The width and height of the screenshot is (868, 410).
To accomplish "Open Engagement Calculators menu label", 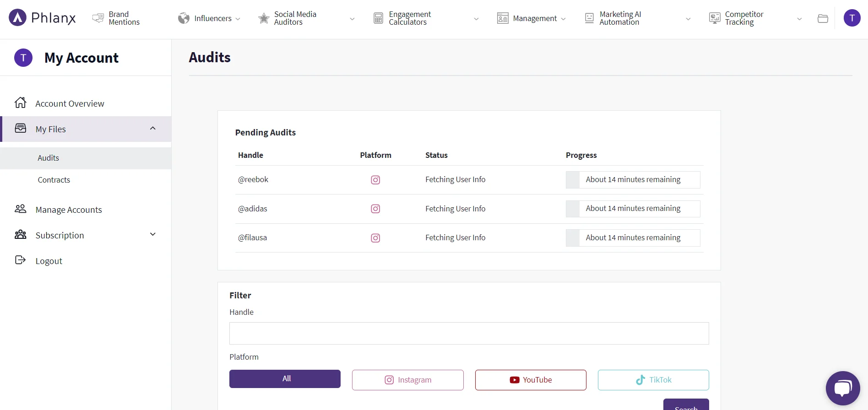I will [410, 18].
